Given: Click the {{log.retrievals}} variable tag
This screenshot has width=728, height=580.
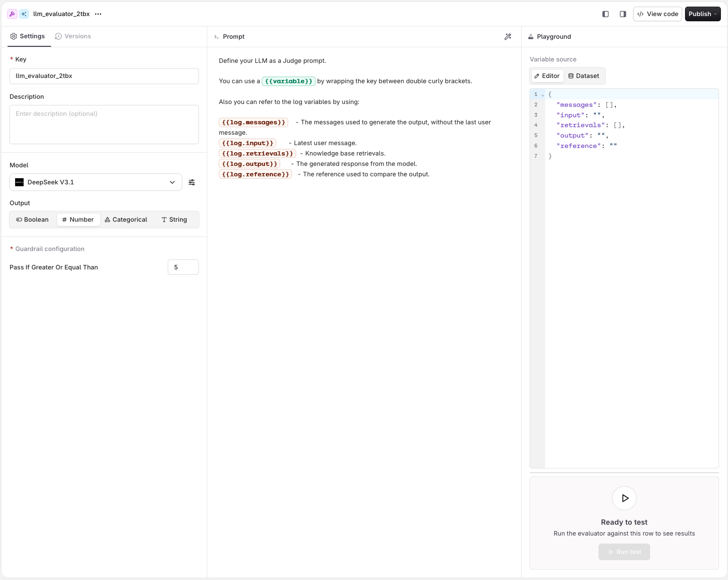Looking at the screenshot, I should (257, 154).
